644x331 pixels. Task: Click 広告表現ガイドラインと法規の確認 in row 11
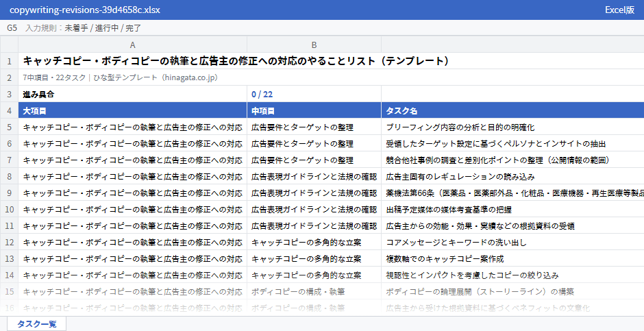tap(314, 226)
